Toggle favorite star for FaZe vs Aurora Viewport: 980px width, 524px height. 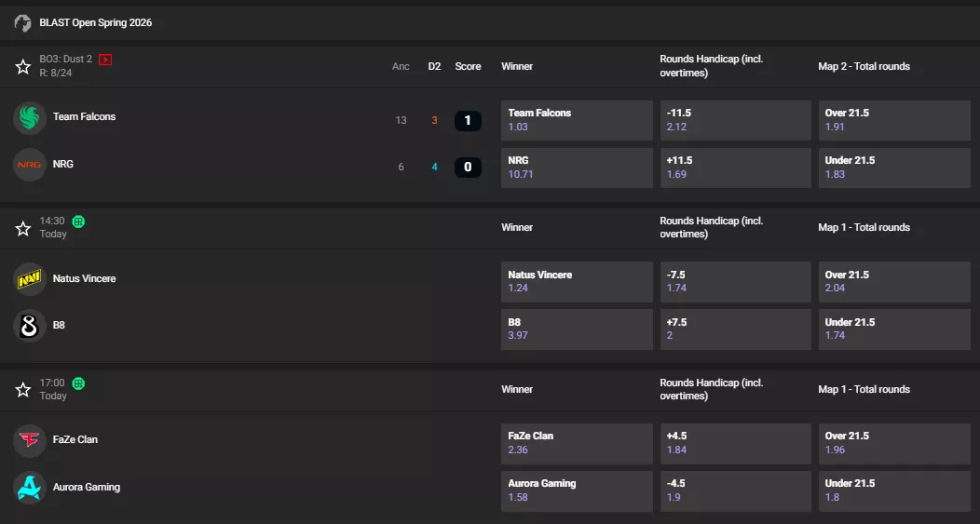23,389
